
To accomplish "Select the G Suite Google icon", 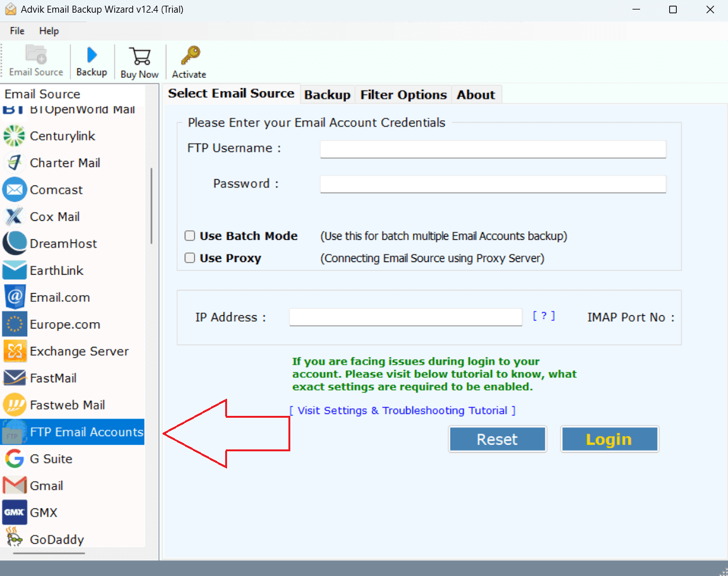I will [14, 459].
